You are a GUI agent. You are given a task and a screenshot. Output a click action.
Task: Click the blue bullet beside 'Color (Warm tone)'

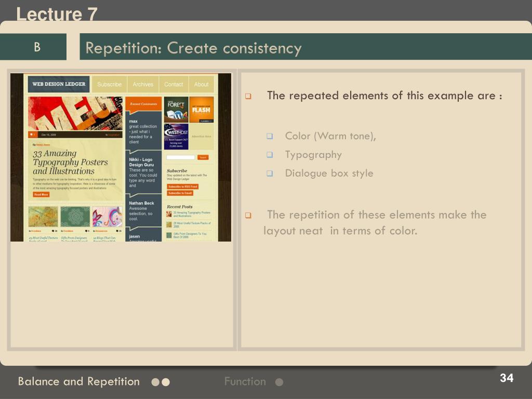click(x=270, y=137)
